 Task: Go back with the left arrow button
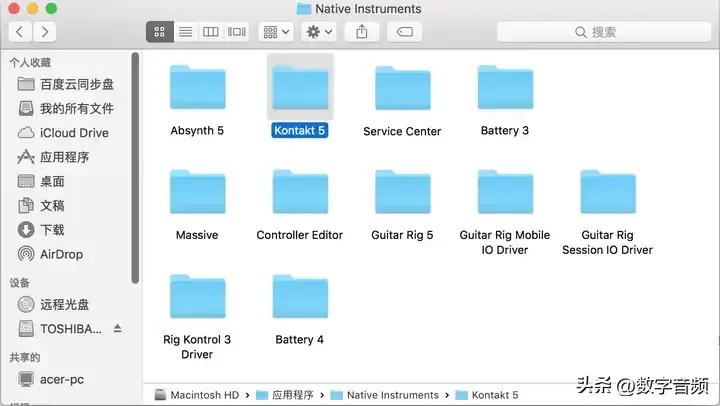(x=20, y=32)
